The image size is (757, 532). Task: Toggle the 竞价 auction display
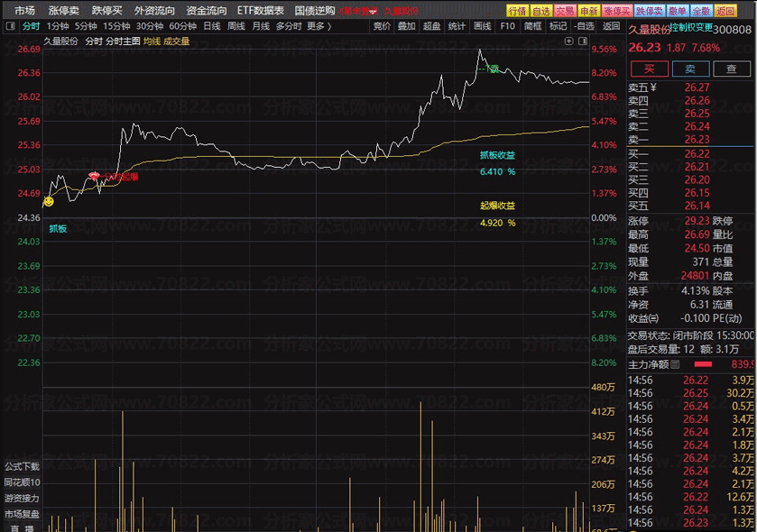(x=382, y=26)
